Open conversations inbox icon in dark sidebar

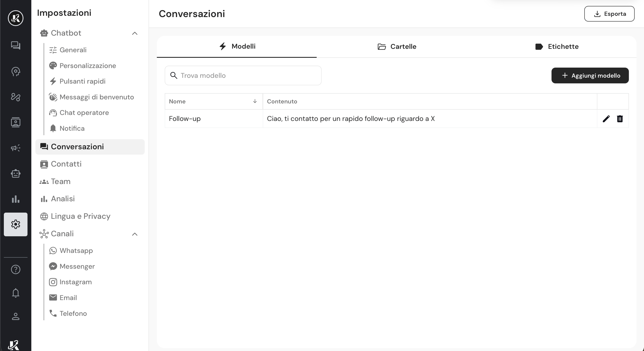16,45
